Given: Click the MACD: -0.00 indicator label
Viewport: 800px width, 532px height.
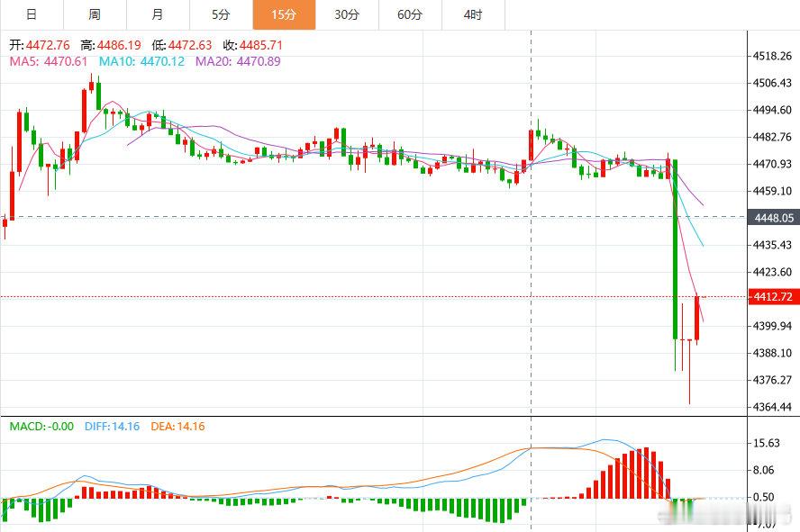Looking at the screenshot, I should pos(41,427).
